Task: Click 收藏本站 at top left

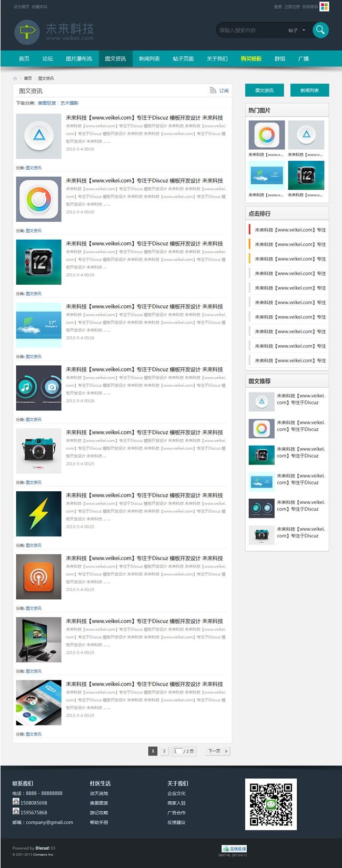Action: 39,7
